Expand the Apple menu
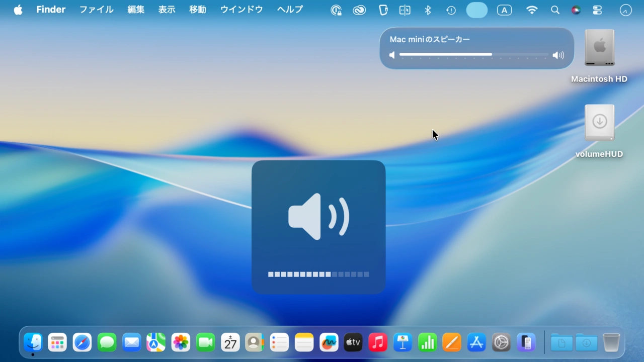This screenshot has width=644, height=362. click(x=18, y=10)
